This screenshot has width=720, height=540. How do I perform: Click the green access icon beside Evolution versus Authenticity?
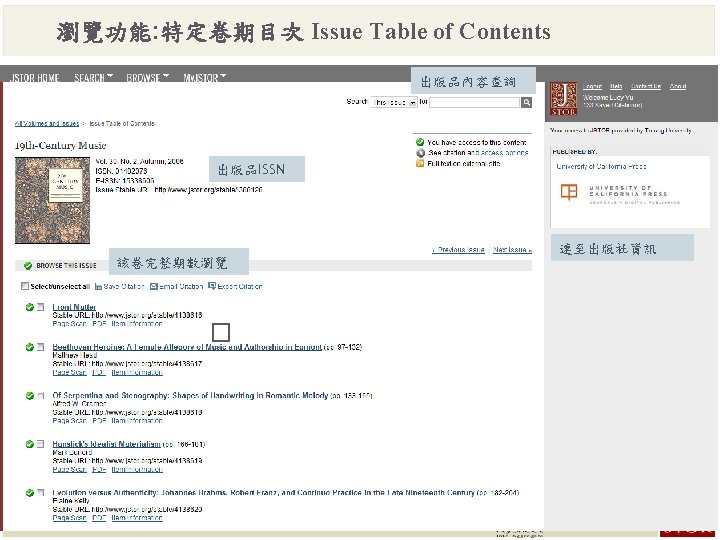click(30, 493)
